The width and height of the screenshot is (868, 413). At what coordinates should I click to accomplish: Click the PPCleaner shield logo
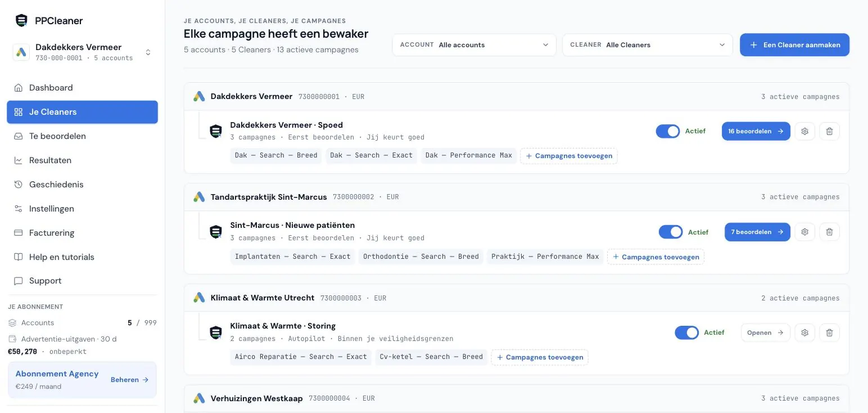click(x=21, y=21)
